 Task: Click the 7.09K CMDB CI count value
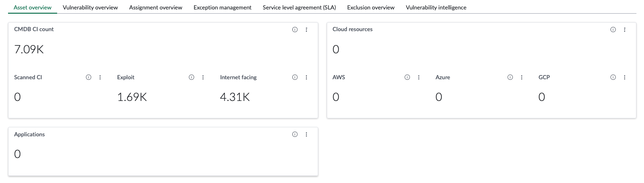(29, 49)
